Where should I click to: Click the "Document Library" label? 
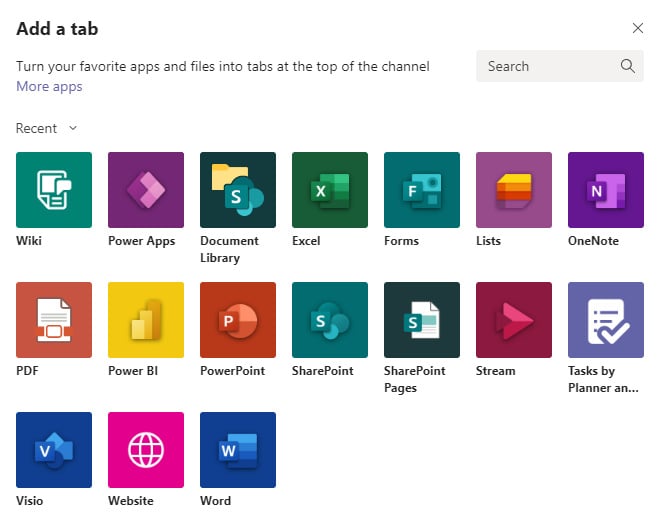(x=229, y=249)
